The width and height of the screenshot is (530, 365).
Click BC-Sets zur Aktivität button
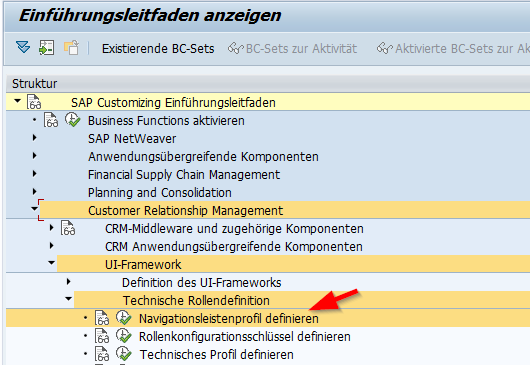[292, 49]
